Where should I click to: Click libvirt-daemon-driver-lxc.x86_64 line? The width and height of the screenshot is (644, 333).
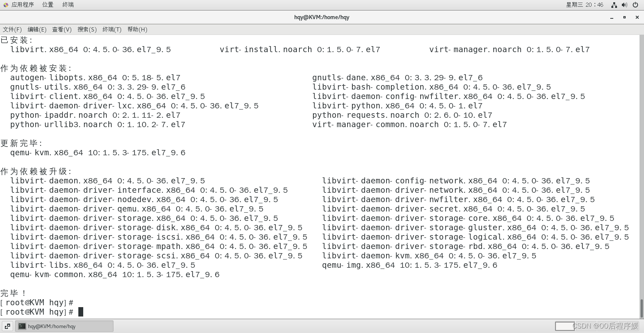134,106
